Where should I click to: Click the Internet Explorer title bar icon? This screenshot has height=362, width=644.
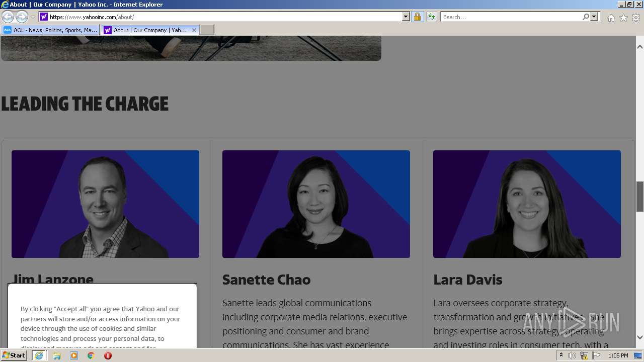5,5
